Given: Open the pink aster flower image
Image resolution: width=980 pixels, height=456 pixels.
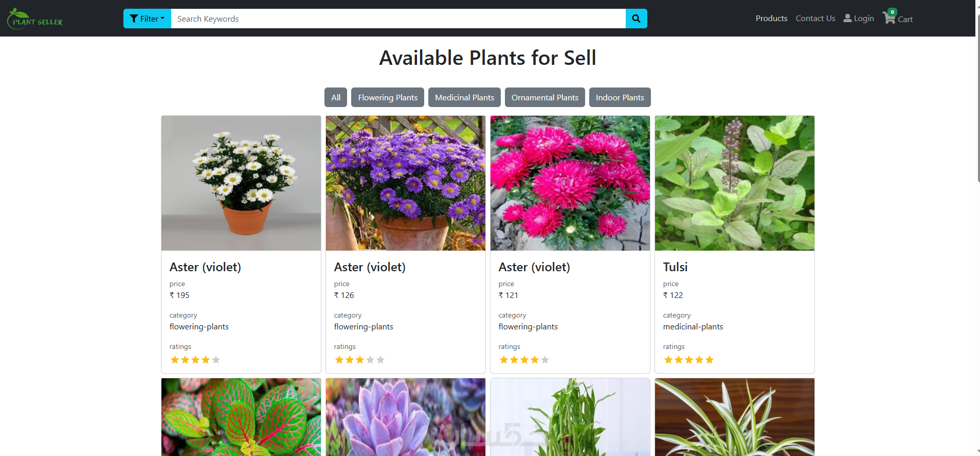Looking at the screenshot, I should [570, 183].
